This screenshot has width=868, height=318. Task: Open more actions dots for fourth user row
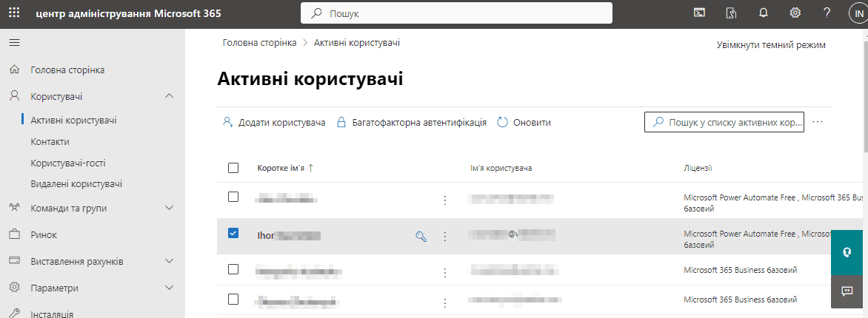click(444, 303)
